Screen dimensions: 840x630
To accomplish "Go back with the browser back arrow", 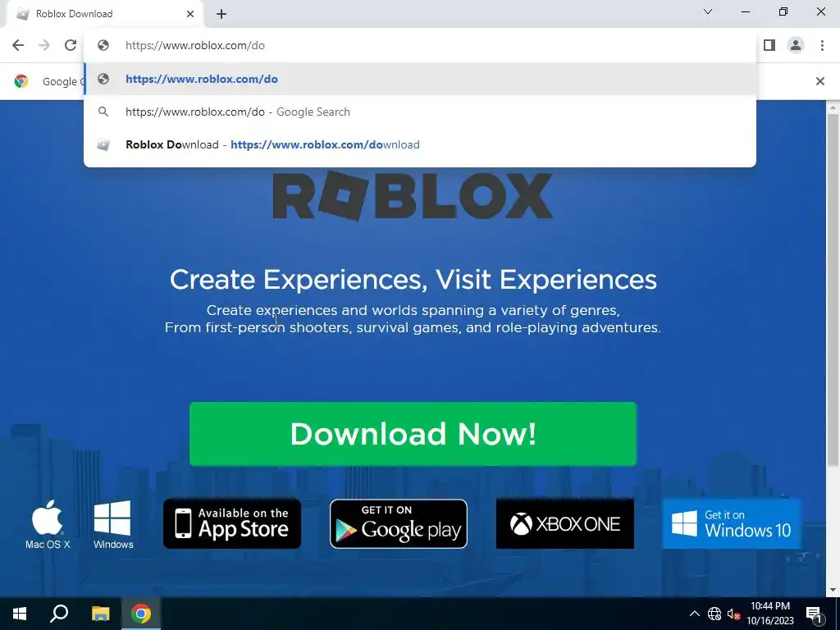I will (x=18, y=45).
